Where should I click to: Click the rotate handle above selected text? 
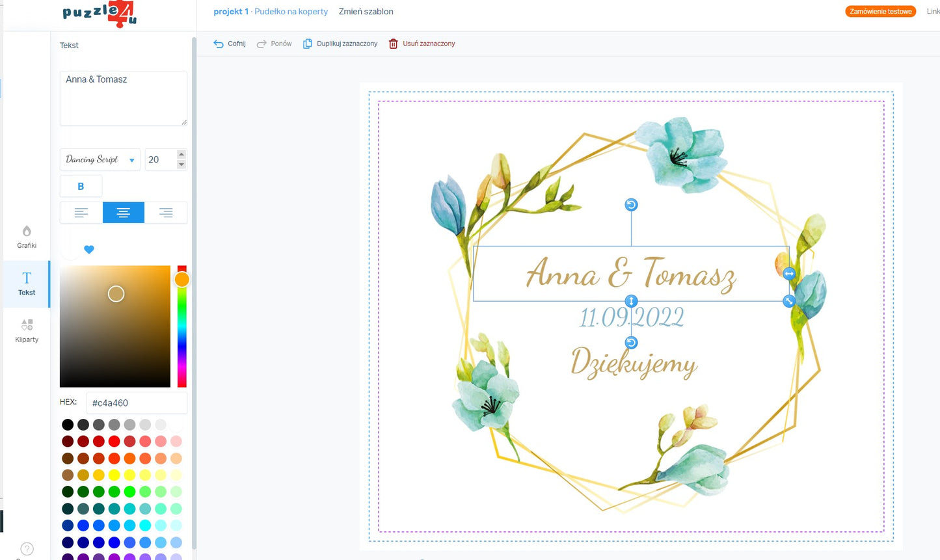(631, 205)
